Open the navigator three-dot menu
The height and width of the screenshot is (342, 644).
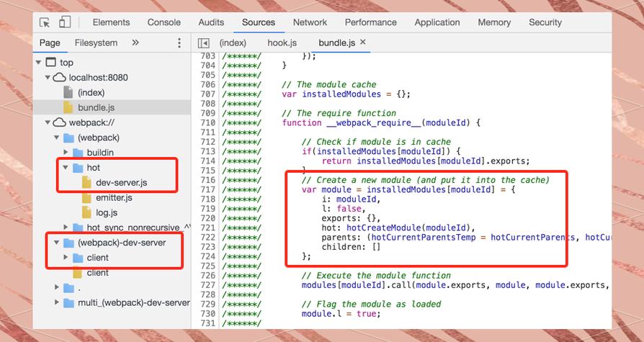click(179, 42)
